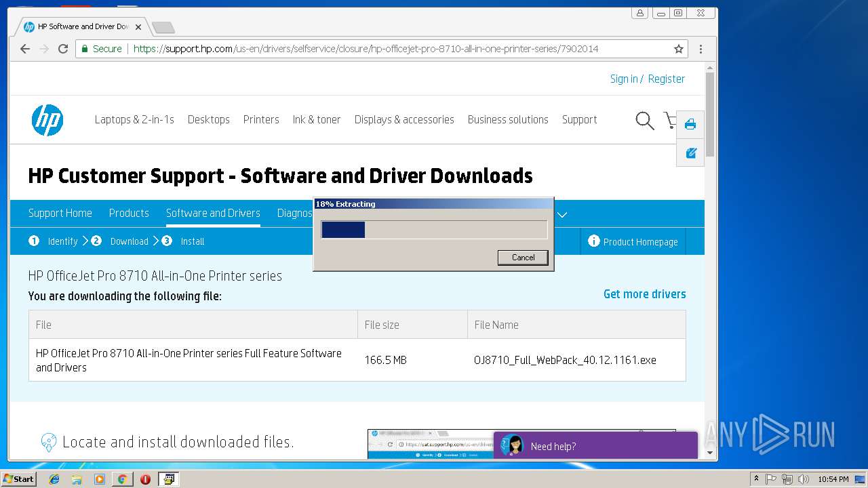Click the taskbar clock showing 10:54 PM
Viewport: 868px width, 488px height.
(833, 479)
